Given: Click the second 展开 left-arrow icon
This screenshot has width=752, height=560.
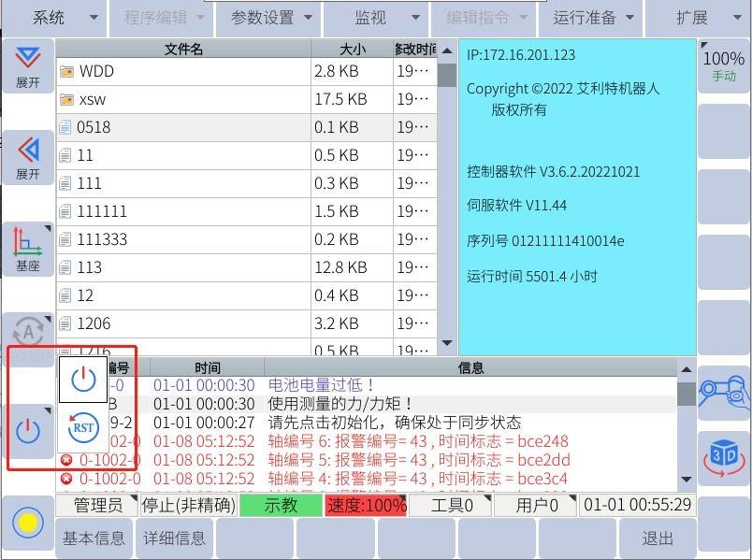Looking at the screenshot, I should [28, 157].
